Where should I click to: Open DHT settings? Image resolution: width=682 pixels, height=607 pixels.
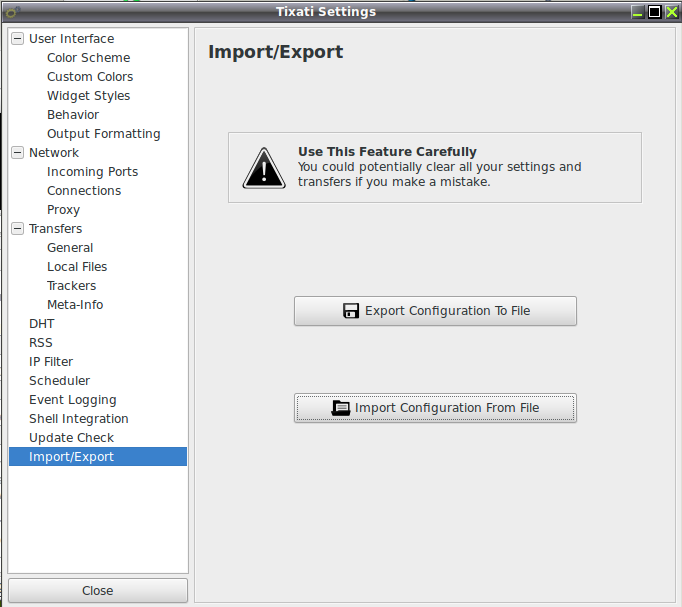[x=42, y=324]
